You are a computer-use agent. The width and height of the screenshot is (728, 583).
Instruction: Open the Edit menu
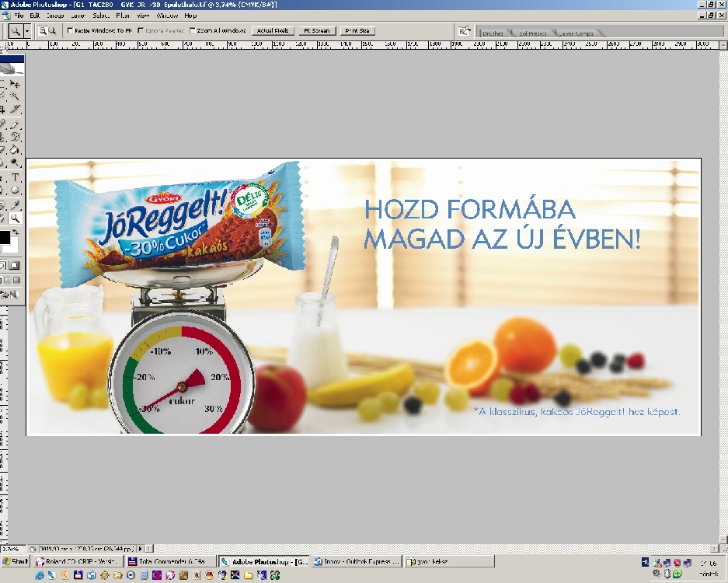tap(35, 16)
